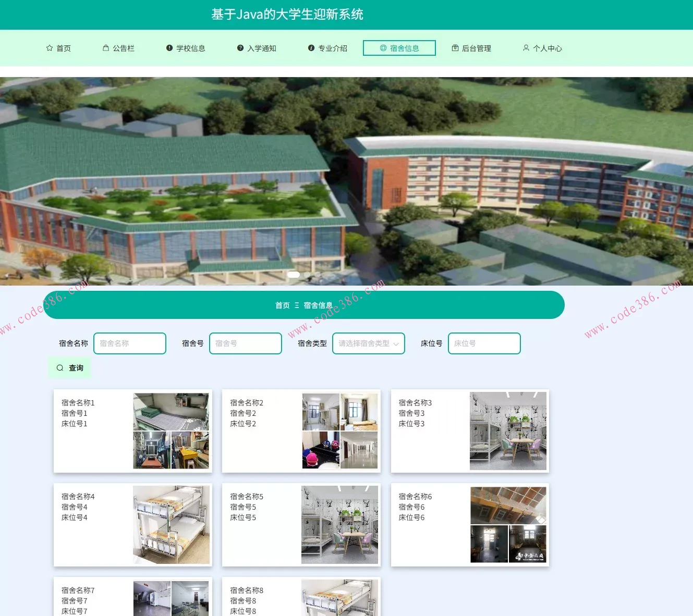693x616 pixels.
Task: Click the 床位号6 text
Action: (411, 518)
